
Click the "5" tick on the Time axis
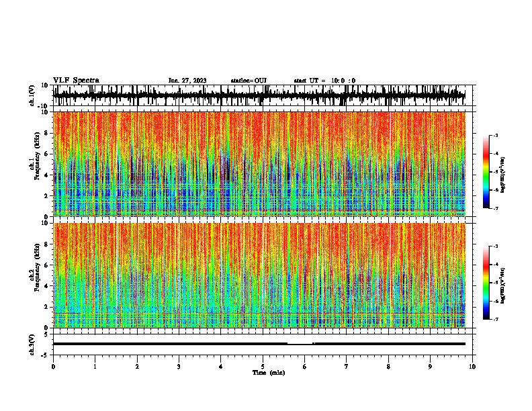point(263,367)
